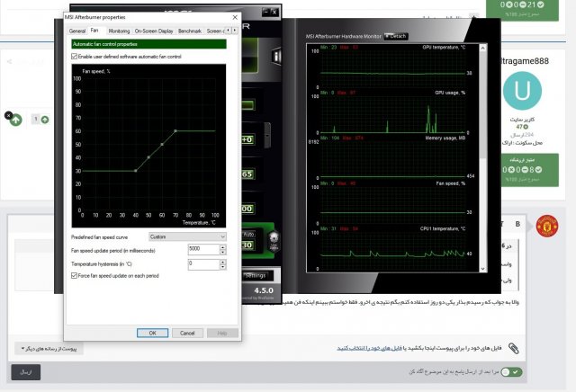Screen dimensions: 576x392
Task: Click the OK button
Action: click(x=152, y=333)
